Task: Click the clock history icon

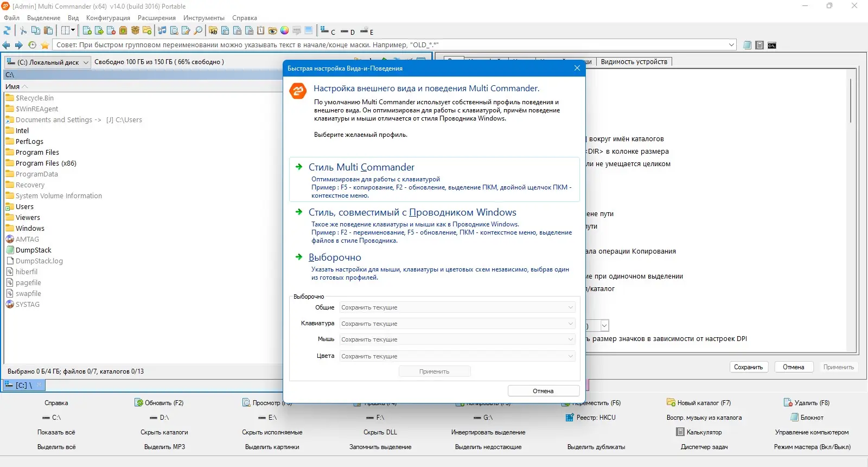Action: pos(33,45)
